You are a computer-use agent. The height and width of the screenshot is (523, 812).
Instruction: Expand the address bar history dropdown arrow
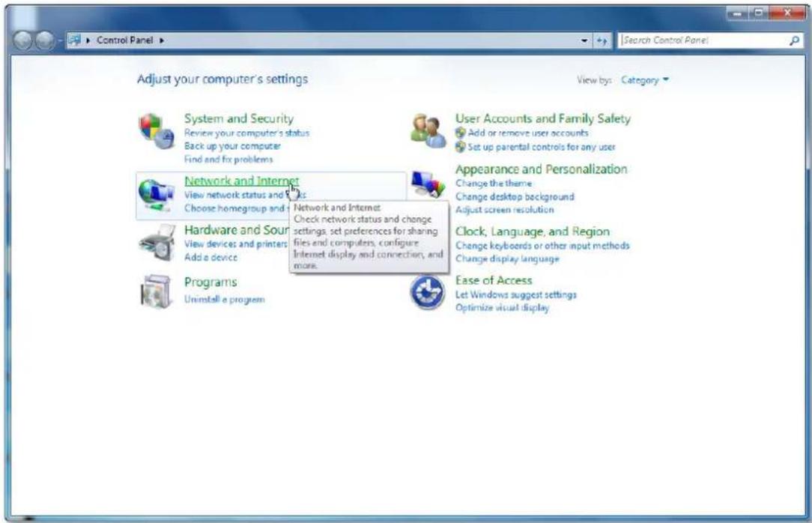click(584, 40)
